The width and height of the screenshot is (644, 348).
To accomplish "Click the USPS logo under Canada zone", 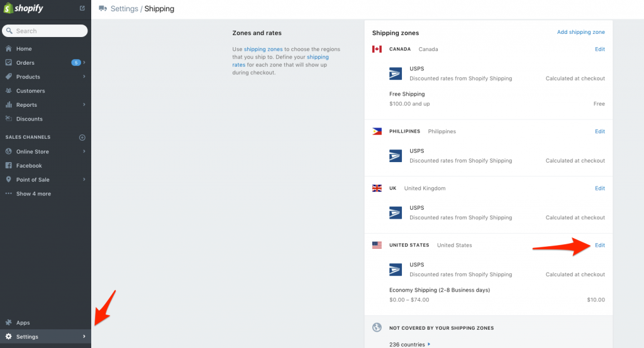I will click(396, 73).
